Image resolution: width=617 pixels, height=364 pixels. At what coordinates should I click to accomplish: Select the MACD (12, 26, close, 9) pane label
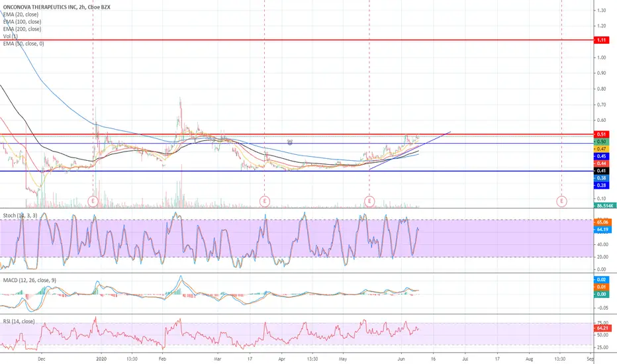(x=30, y=280)
